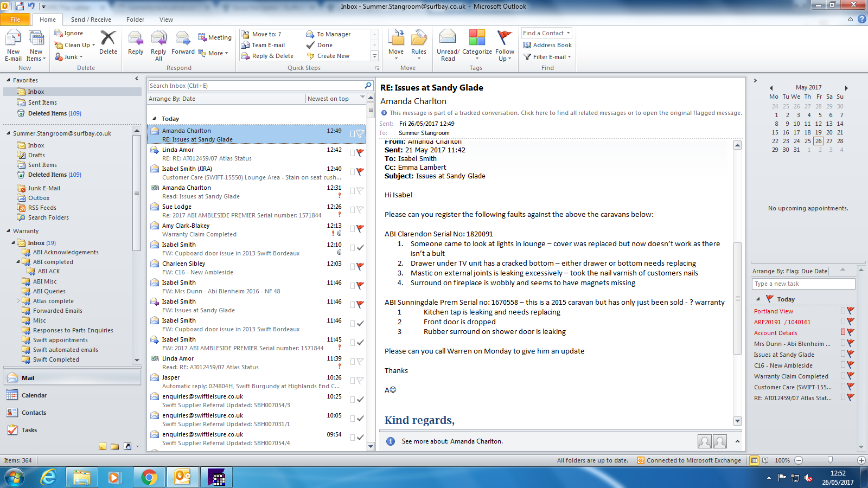The image size is (868, 488).
Task: Open the Calendar navigation button
Action: 34,395
